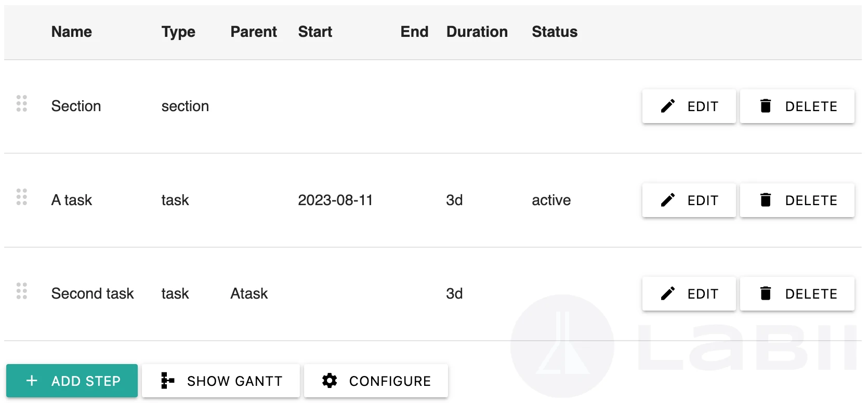Click the plus icon on Add Step
The image size is (868, 403).
pos(31,381)
